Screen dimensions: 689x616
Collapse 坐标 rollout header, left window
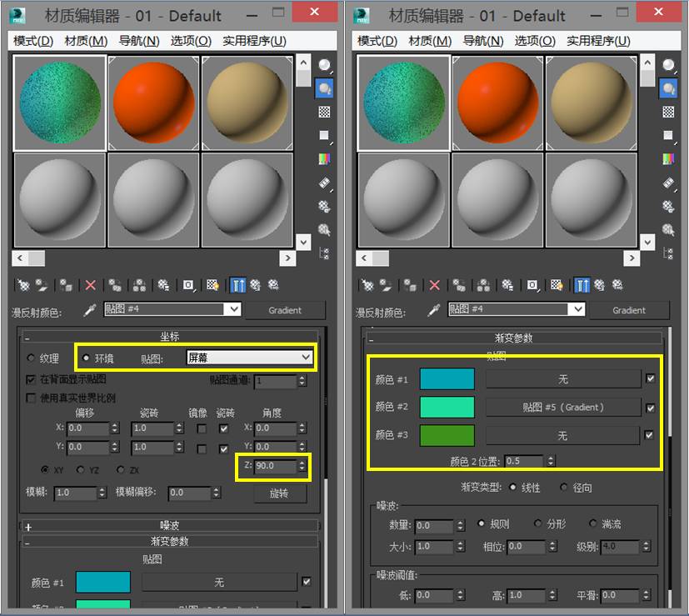(x=170, y=337)
